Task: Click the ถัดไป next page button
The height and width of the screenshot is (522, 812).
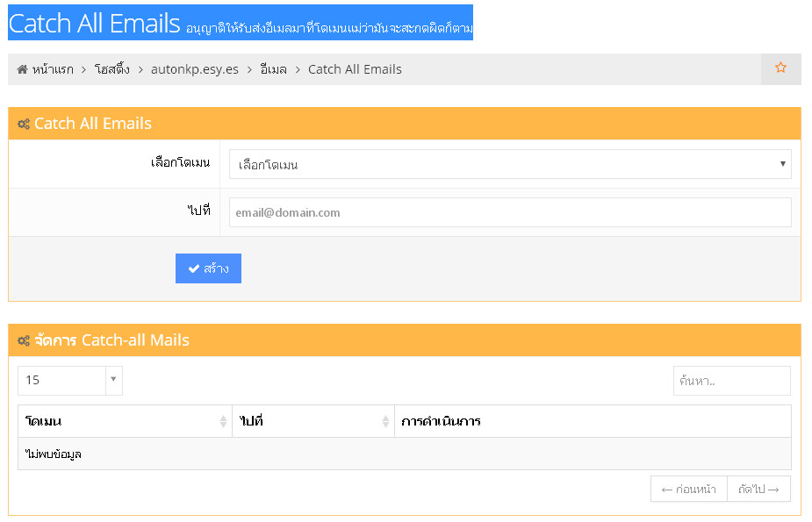Action: point(758,490)
